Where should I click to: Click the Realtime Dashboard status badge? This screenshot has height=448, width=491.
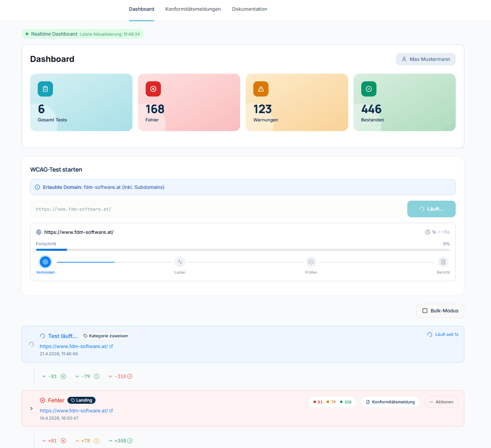[83, 34]
